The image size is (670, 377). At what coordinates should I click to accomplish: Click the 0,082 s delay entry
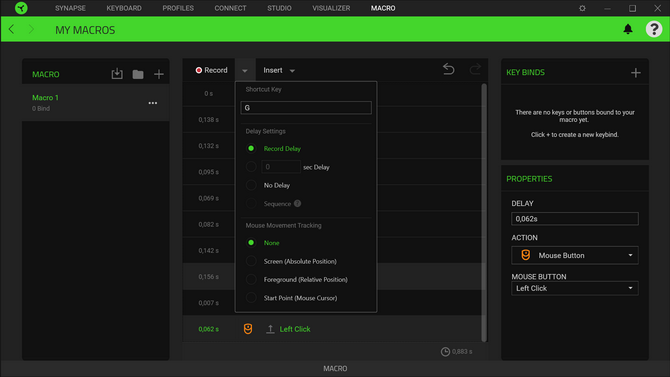coord(209,224)
